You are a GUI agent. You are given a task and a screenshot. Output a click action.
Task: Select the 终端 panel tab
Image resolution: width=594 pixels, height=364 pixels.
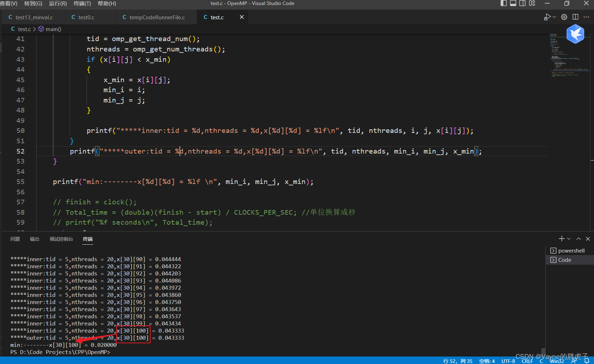coord(88,239)
